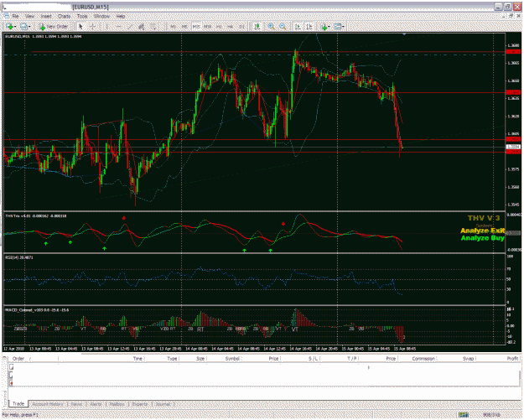Toggle Chart Shift

[x=309, y=26]
